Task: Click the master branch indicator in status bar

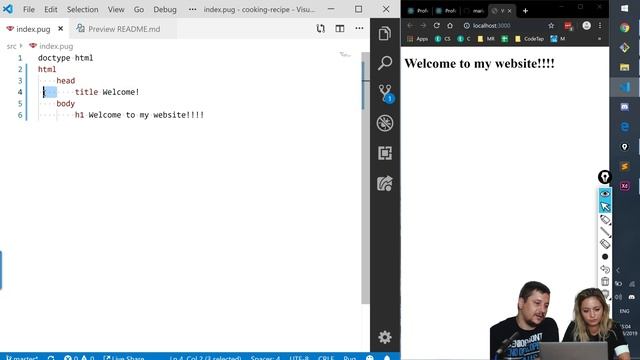Action: click(x=22, y=358)
